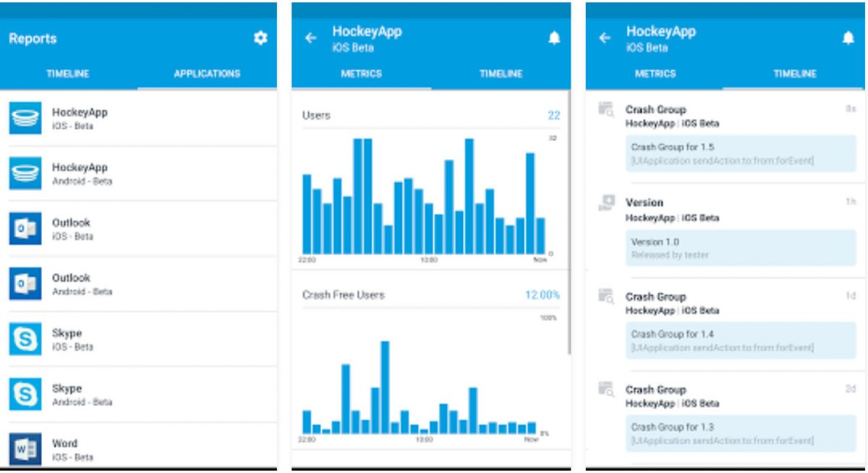The width and height of the screenshot is (868, 473).
Task: Tap the back arrow on the Timeline screen
Action: click(605, 38)
